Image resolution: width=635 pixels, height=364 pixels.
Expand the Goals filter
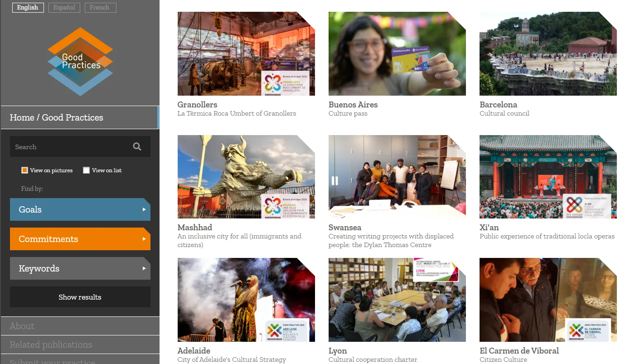[x=80, y=209]
